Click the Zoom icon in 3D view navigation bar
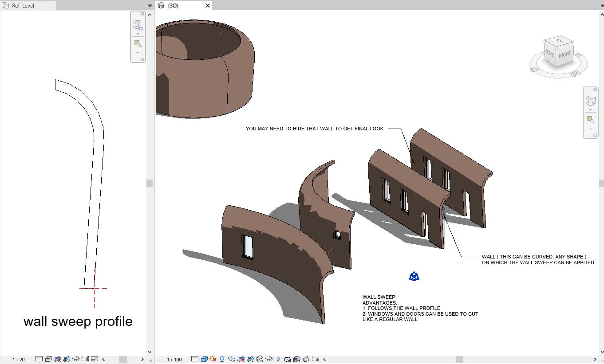 pyautogui.click(x=590, y=119)
